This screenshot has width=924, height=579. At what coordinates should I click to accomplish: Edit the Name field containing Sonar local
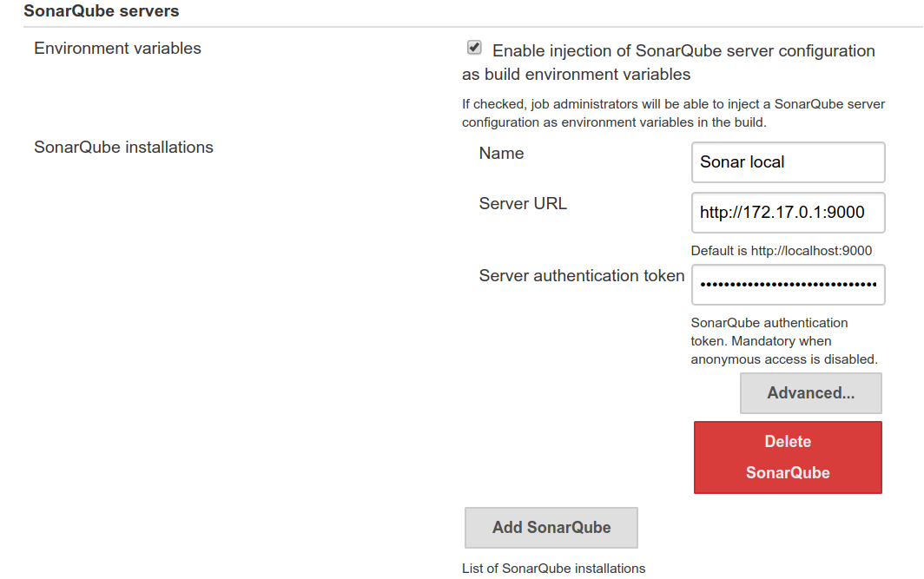[x=788, y=162]
